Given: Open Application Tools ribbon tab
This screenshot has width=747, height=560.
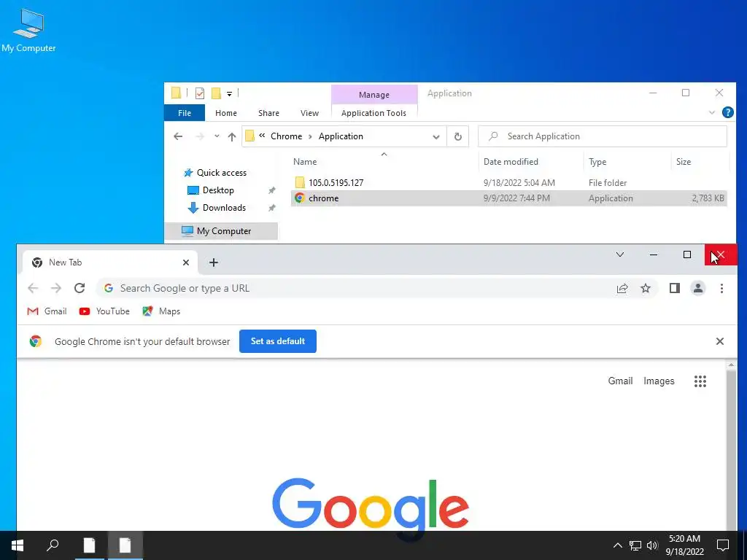Looking at the screenshot, I should [374, 113].
